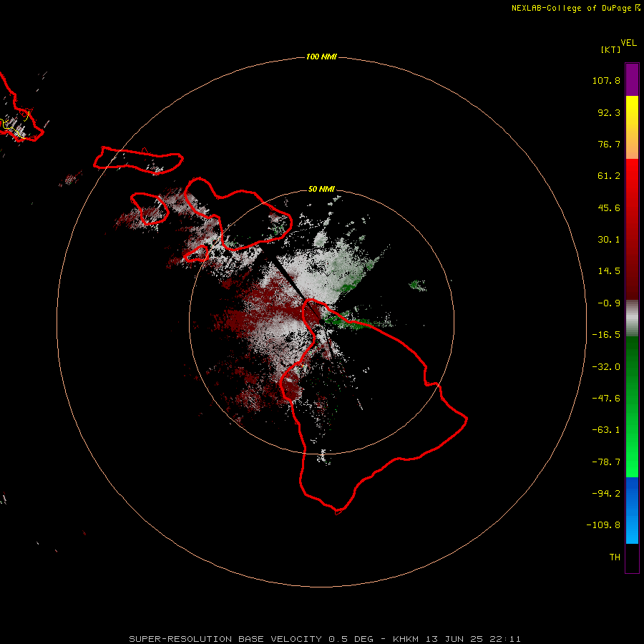Viewport: 644px width, 644px height.
Task: Click the Super-Resolution Base Velocity caption
Action: (x=325, y=639)
